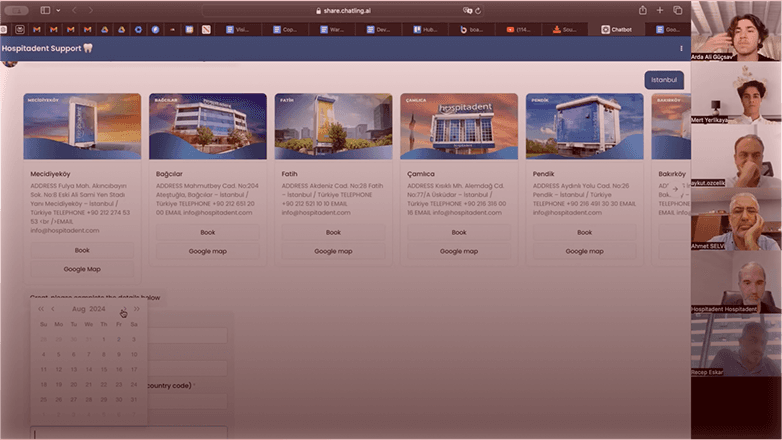This screenshot has height=440, width=782.
Task: Select August 10 in the calendar
Action: click(134, 354)
